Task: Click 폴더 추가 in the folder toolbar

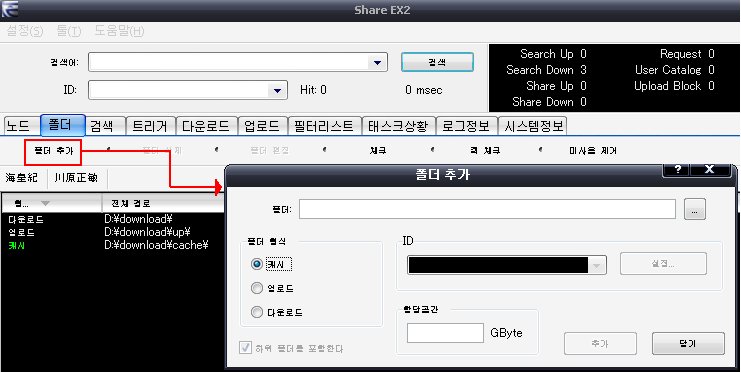Action: (53, 151)
